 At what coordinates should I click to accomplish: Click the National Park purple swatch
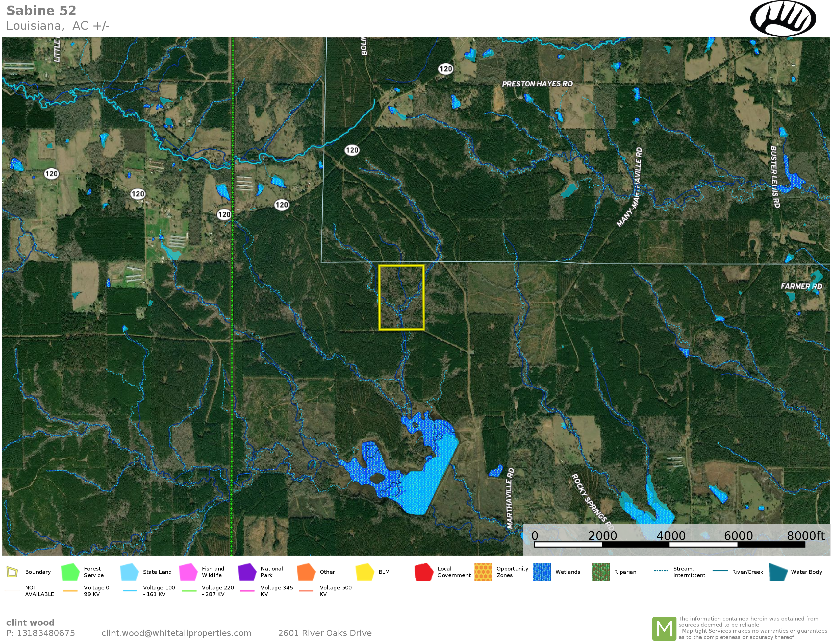pyautogui.click(x=247, y=572)
